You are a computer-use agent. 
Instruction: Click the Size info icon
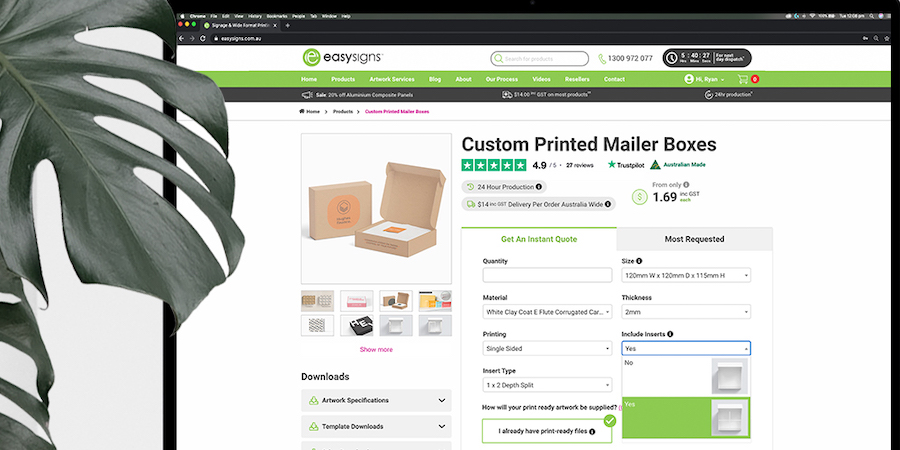pyautogui.click(x=639, y=261)
